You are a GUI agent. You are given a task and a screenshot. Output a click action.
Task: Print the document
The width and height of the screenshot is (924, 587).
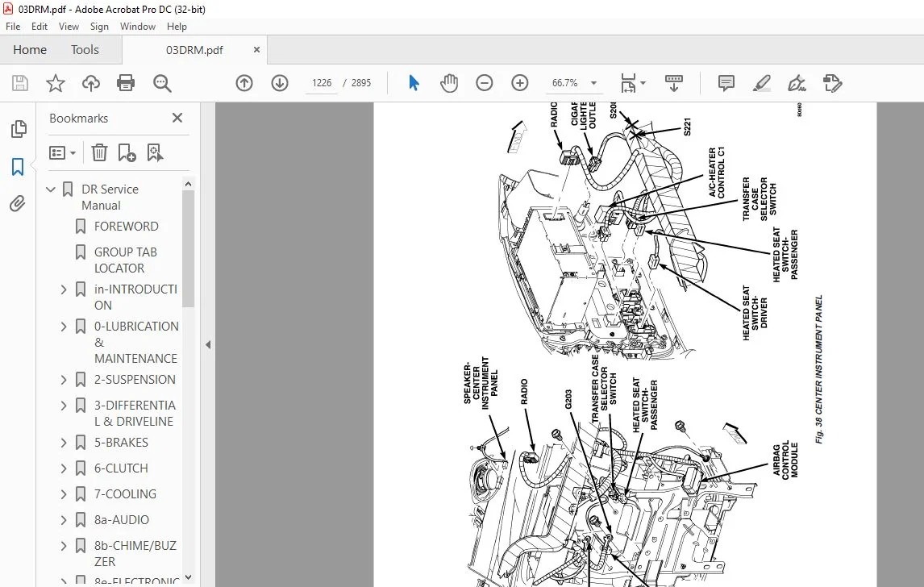[126, 83]
